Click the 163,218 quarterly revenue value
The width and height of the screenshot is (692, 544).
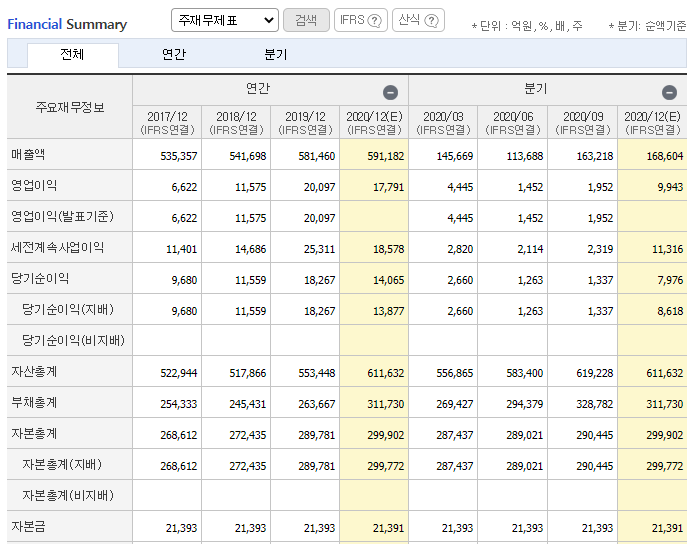[x=594, y=156]
